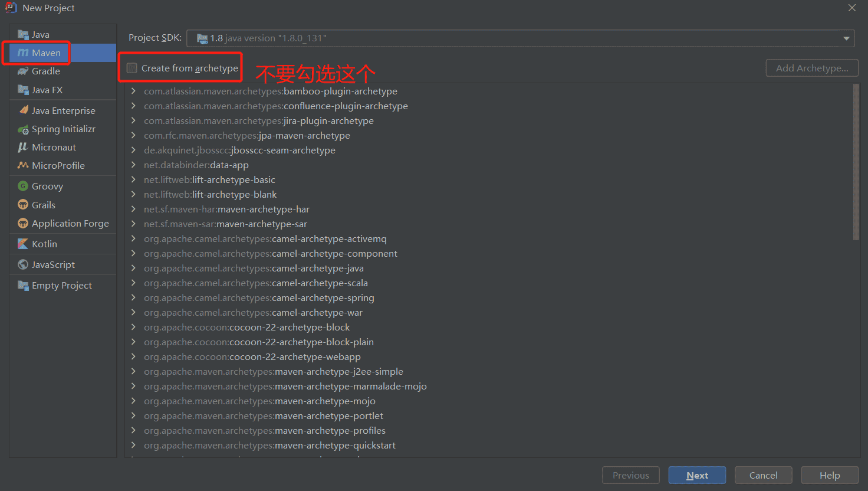The width and height of the screenshot is (868, 491).
Task: Expand jira-plugin-archetype node
Action: tap(134, 120)
